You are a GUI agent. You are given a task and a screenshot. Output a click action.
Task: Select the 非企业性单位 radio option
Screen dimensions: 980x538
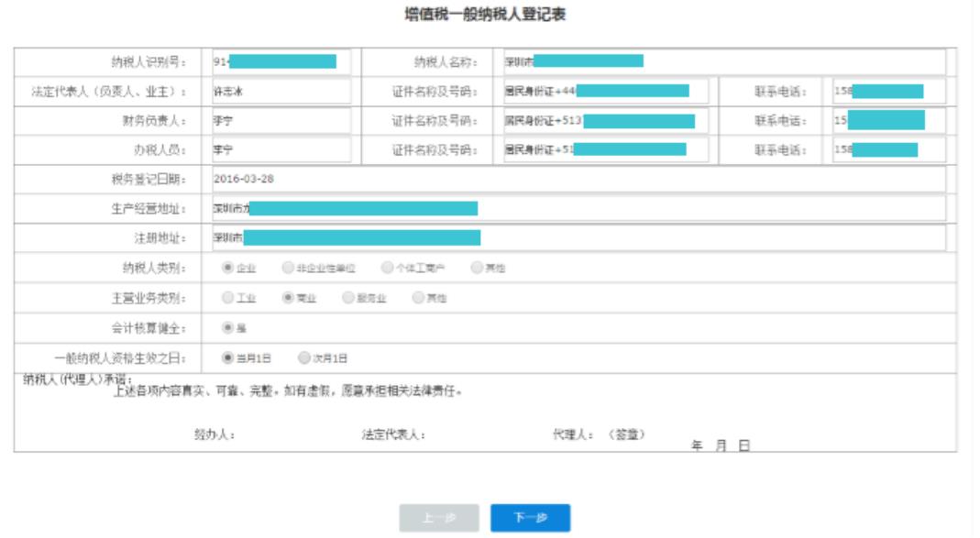pos(288,269)
